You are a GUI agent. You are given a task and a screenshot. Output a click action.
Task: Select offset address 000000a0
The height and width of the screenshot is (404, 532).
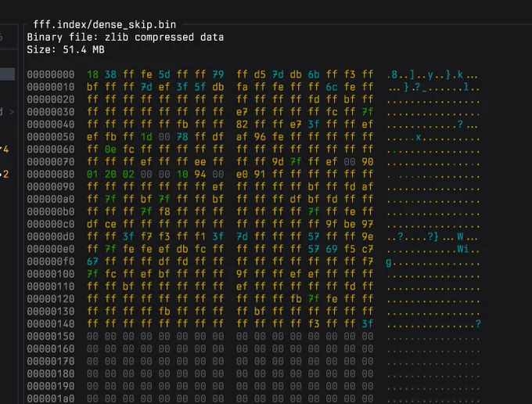tap(51, 199)
